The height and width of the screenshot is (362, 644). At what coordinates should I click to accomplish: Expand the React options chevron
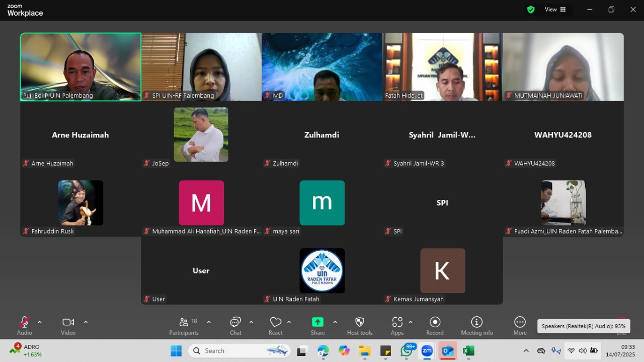[289, 322]
